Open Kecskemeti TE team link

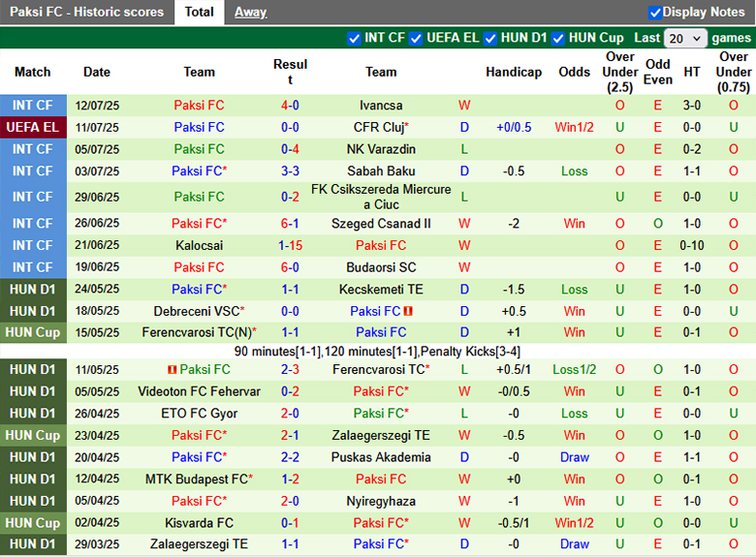381,289
